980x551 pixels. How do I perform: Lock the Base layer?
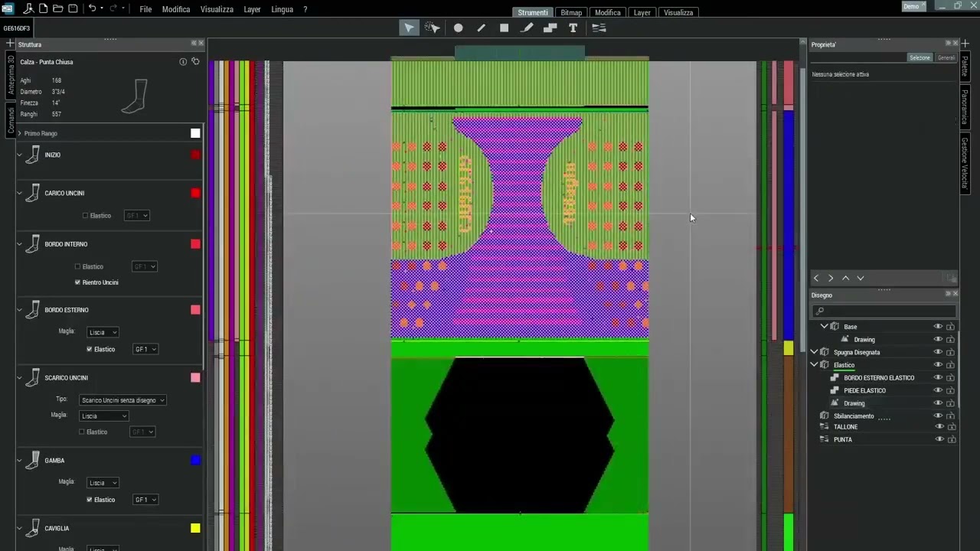(x=950, y=327)
